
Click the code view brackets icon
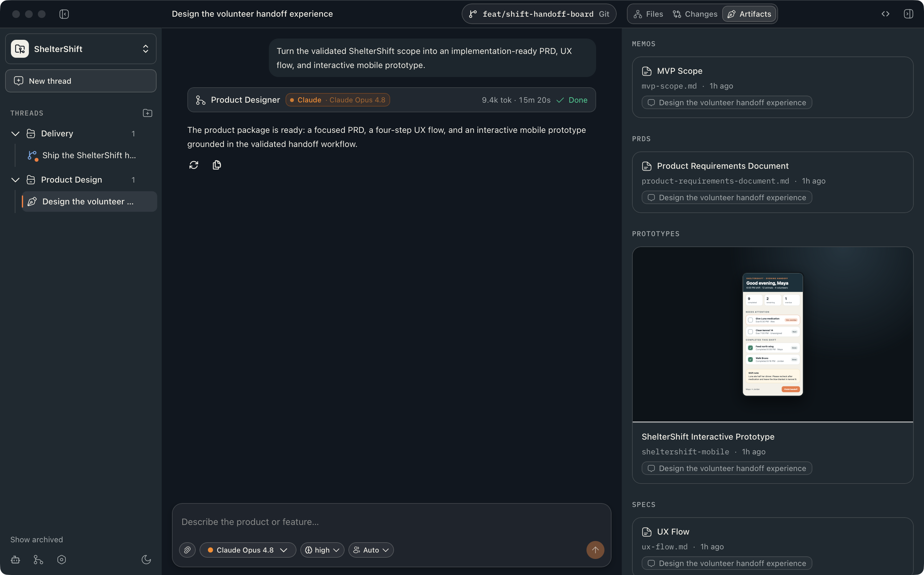885,14
